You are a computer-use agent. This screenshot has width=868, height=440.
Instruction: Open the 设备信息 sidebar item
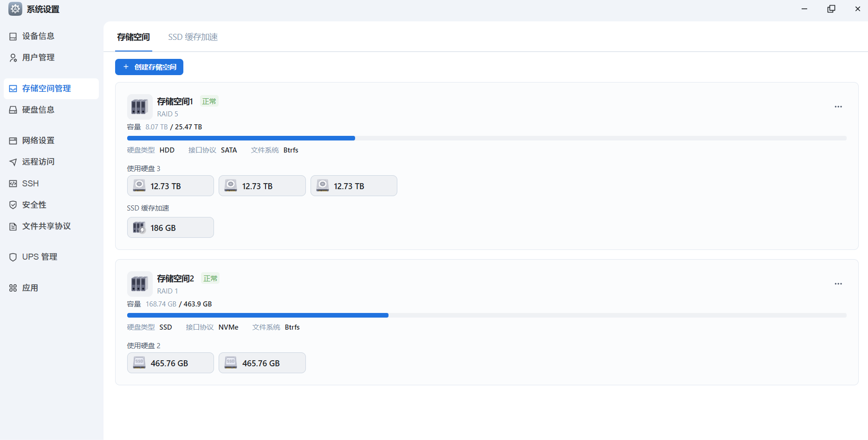point(38,36)
